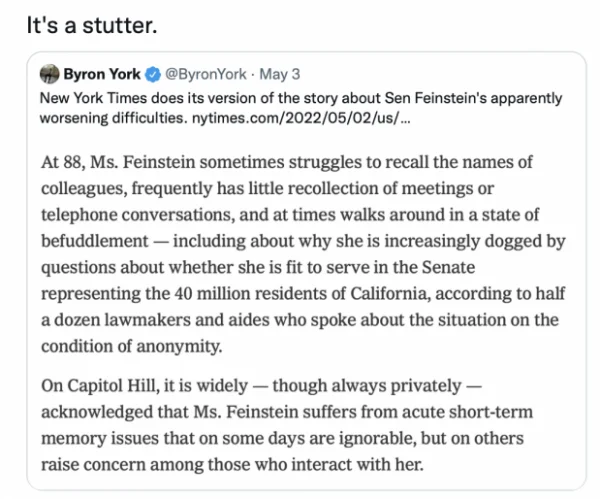Screen dimensions: 600x499
Task: Click the word "befuddlement" in the excerpt
Action: [x=95, y=241]
